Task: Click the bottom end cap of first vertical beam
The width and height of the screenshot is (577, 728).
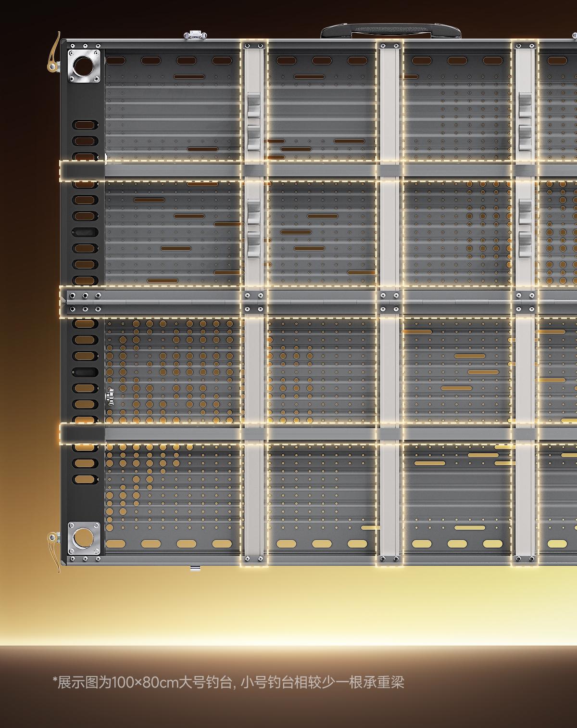Action: [x=253, y=559]
